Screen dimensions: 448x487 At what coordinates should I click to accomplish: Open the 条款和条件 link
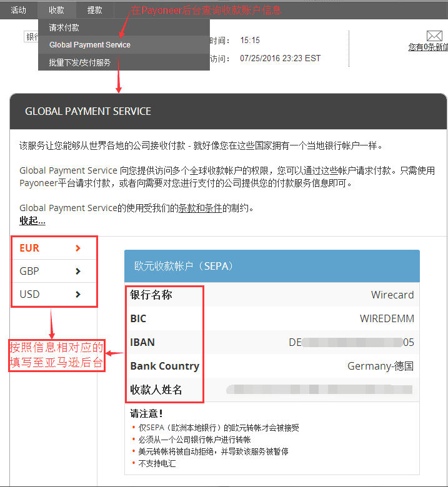tap(200, 208)
